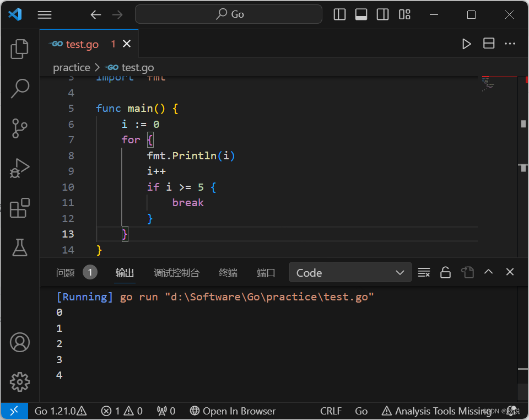Switch to the 调试控制台 panel tab

[176, 273]
